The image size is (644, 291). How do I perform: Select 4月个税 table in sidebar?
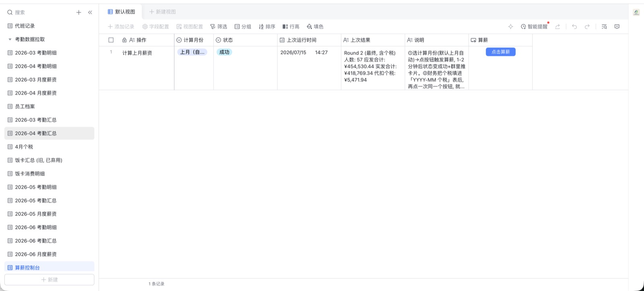point(49,147)
